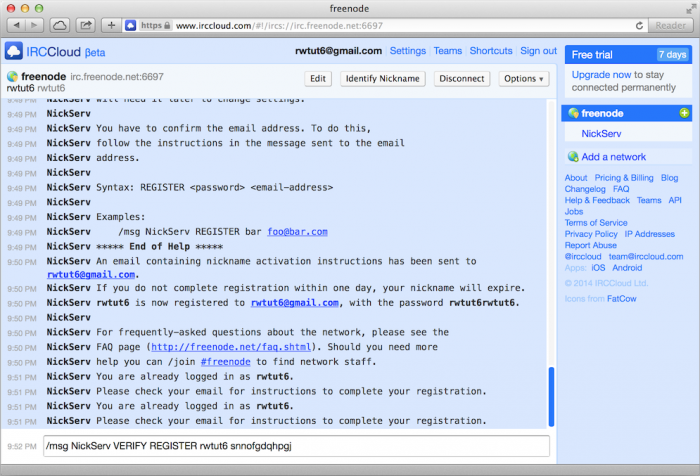Click Add a network
700x476 pixels.
click(x=613, y=157)
